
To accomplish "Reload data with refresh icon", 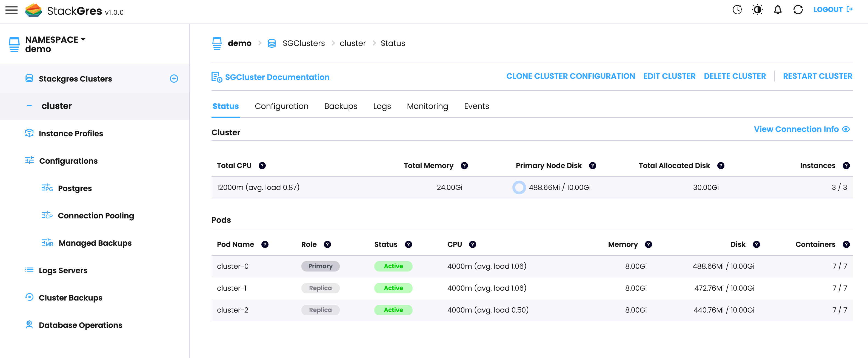I will [x=798, y=10].
